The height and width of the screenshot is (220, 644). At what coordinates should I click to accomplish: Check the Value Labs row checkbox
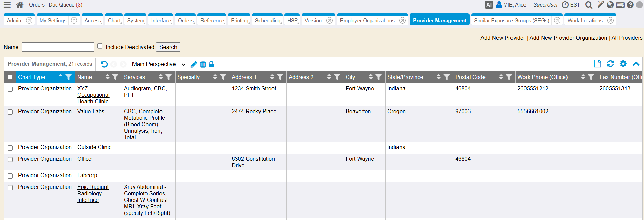click(x=10, y=112)
